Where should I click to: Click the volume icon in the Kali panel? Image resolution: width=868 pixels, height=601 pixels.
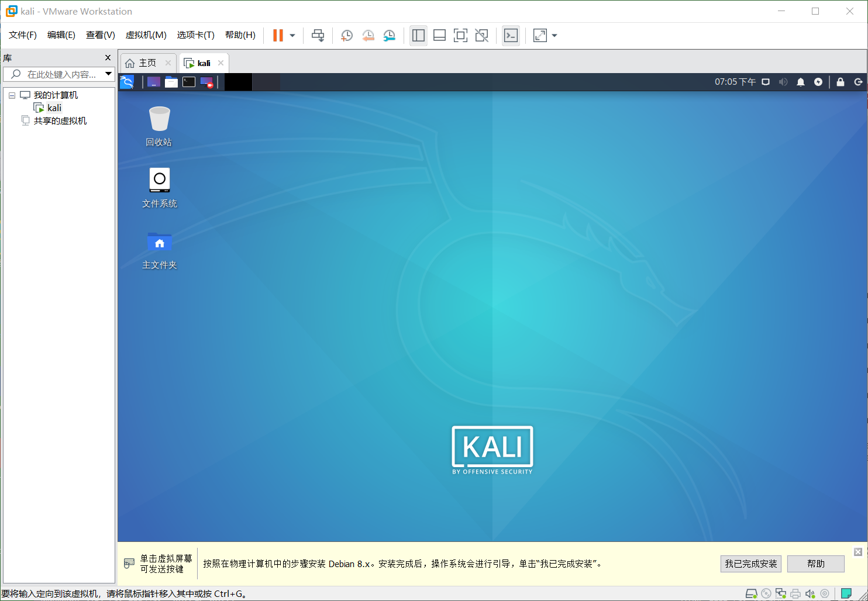[783, 82]
